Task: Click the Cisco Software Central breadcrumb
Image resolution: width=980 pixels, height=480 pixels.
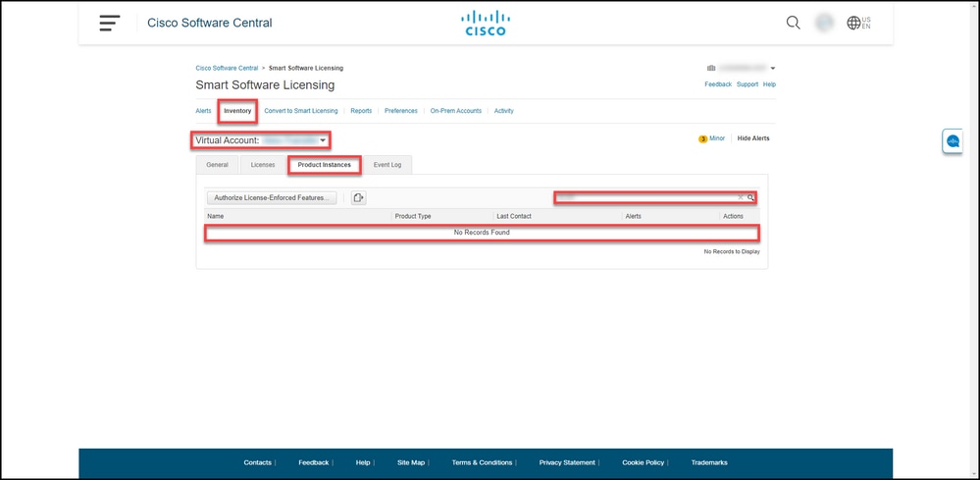Action: tap(227, 68)
